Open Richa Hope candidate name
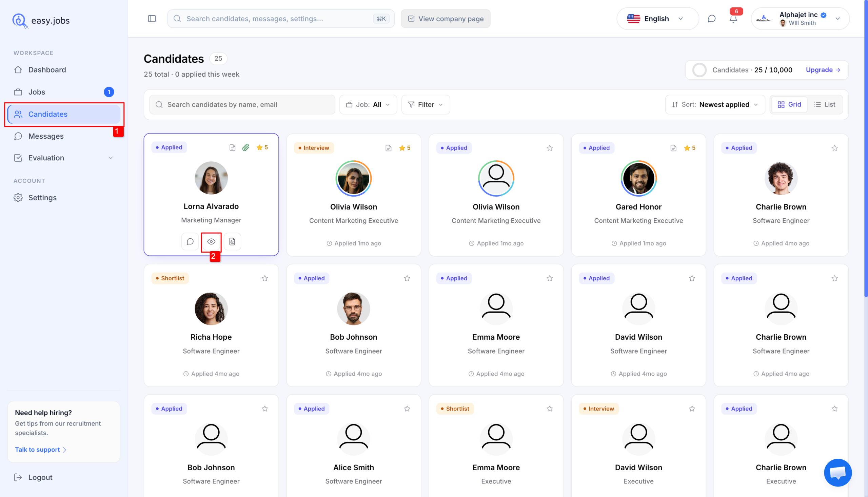The width and height of the screenshot is (868, 497). tap(211, 337)
